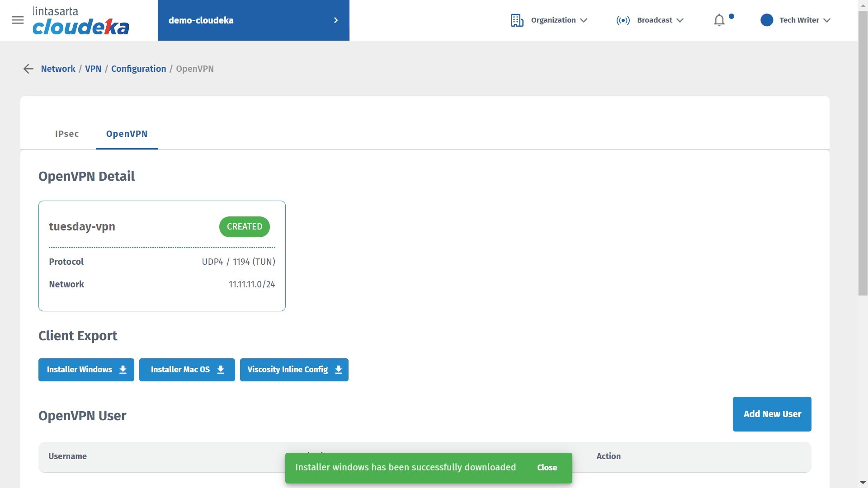Open the hamburger navigation menu
Image resolution: width=868 pixels, height=488 pixels.
click(18, 20)
